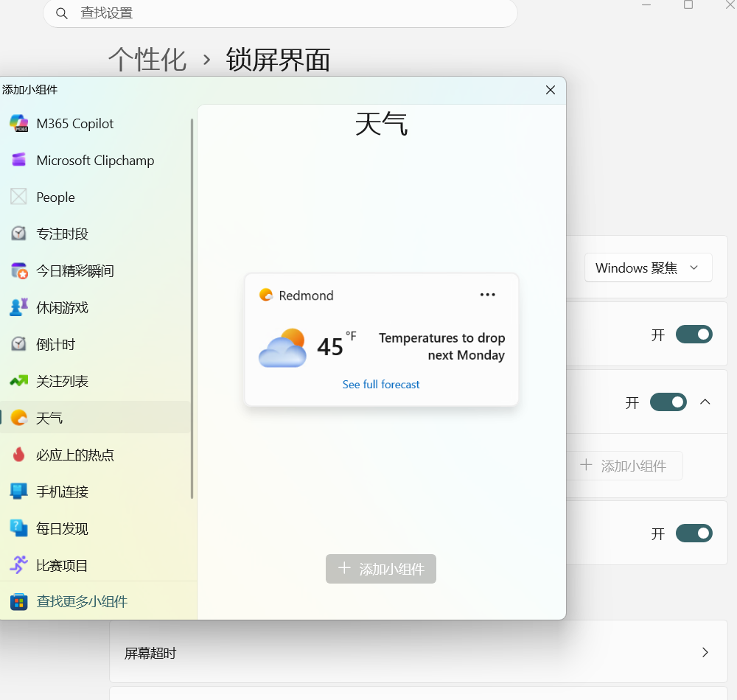Open the See full forecast link
The width and height of the screenshot is (737, 700).
pos(381,385)
